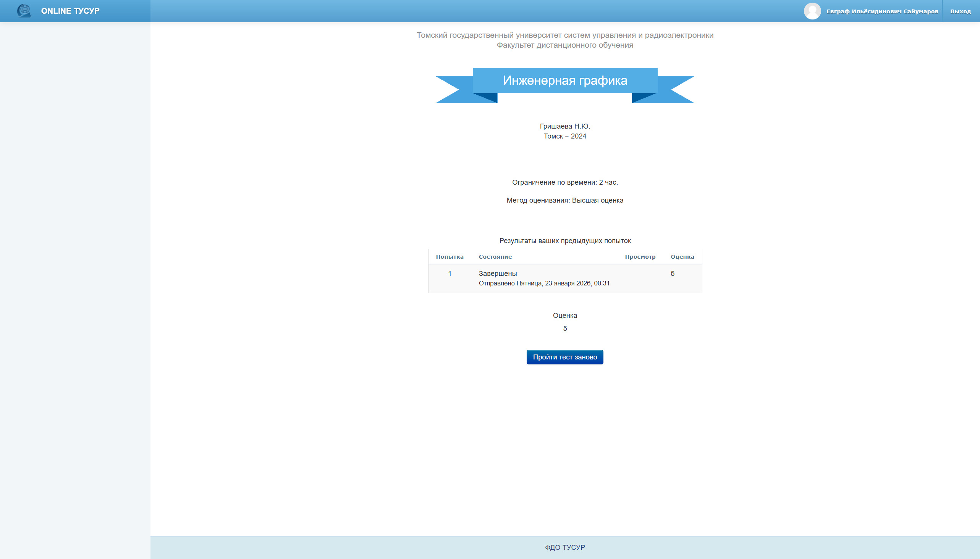
Task: Click the Факультет дистанционного обучения subtitle
Action: tap(565, 45)
